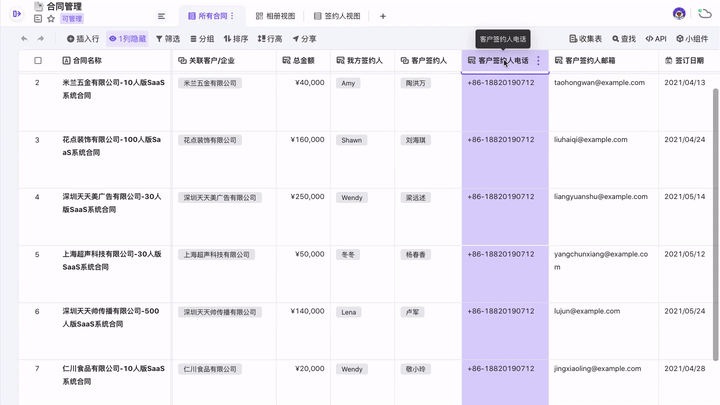The image size is (720, 405).
Task: Open the API panel
Action: coord(656,39)
